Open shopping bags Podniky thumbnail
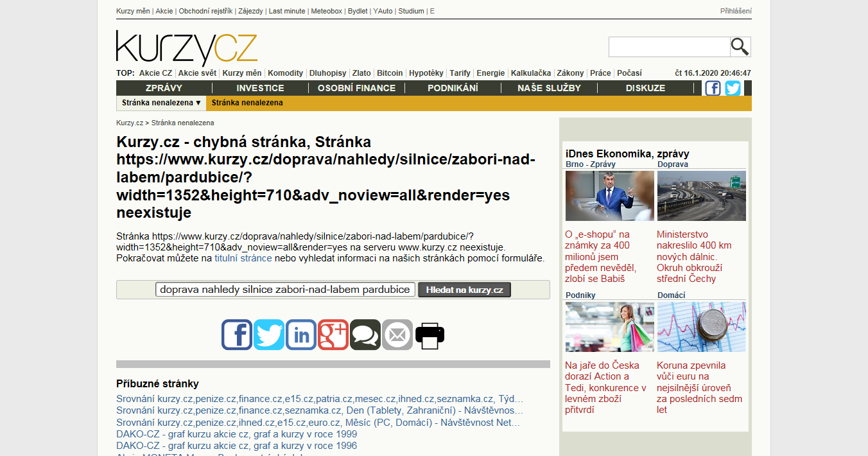Viewport: 868px width, 456px height. tap(609, 327)
